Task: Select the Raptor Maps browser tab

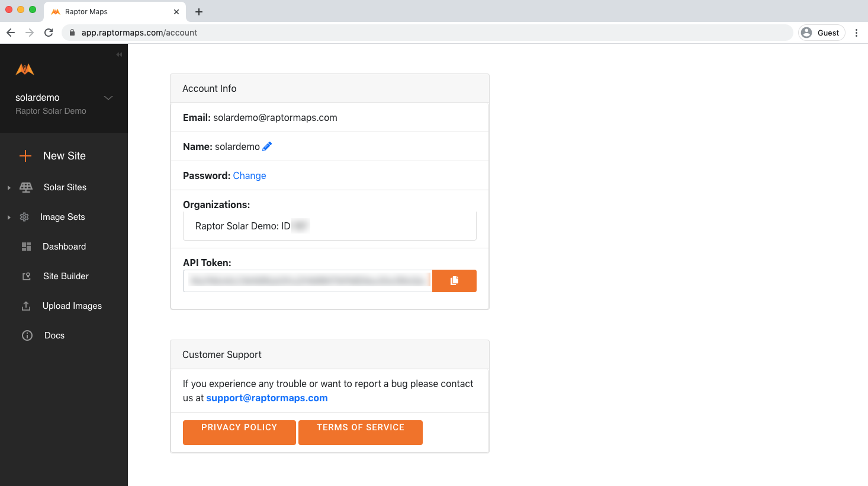Action: (115, 12)
